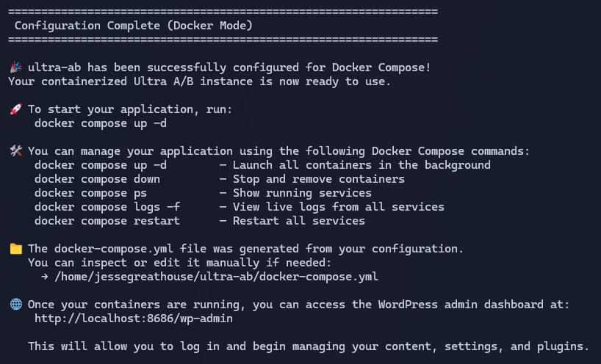
Task: Click the /home/jessegreathouse/ultra-ab/docker-compose.yml path
Action: (216, 277)
